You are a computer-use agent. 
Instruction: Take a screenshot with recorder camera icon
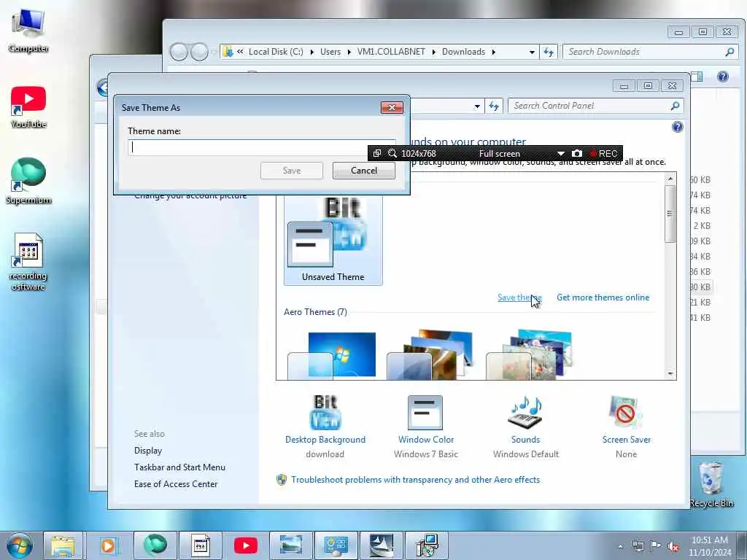(576, 153)
